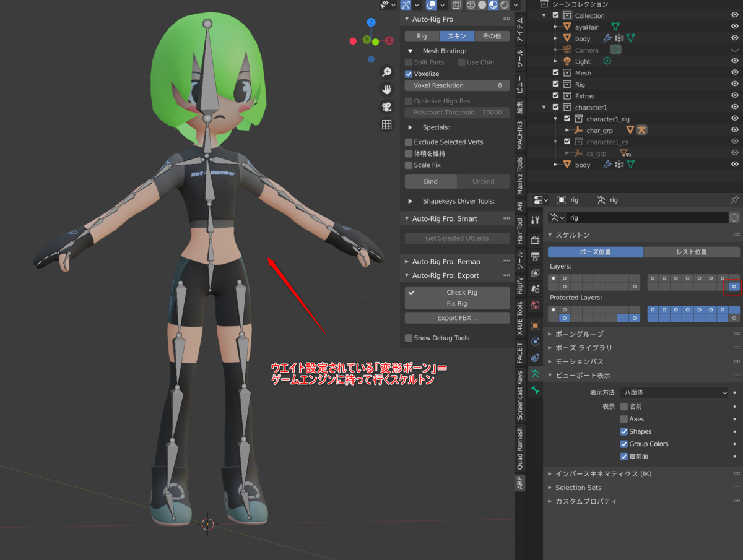Toggle the camera view icon in the viewport
This screenshot has width=743, height=560.
pyautogui.click(x=387, y=107)
